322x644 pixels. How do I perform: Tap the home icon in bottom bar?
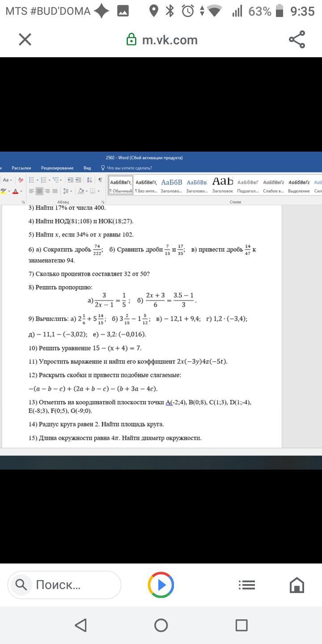297,585
